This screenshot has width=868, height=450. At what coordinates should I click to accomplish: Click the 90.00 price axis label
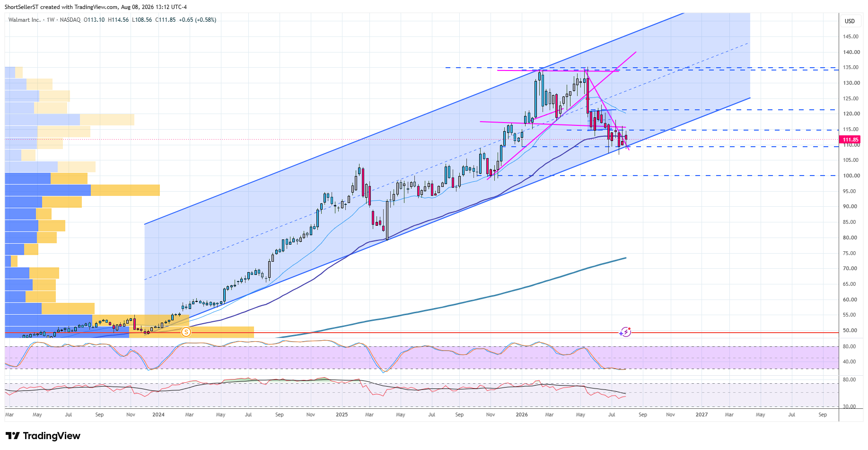(850, 206)
